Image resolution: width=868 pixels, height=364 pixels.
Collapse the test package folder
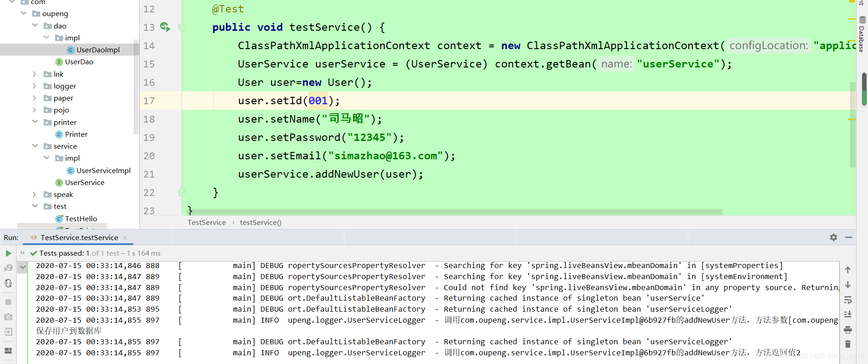pyautogui.click(x=35, y=207)
